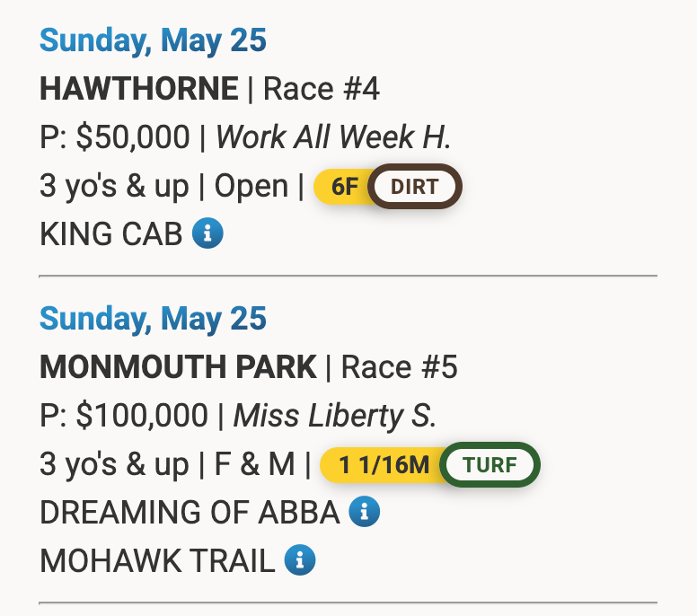Select the Race #4 label
Image resolution: width=697 pixels, height=616 pixels.
pos(321,89)
